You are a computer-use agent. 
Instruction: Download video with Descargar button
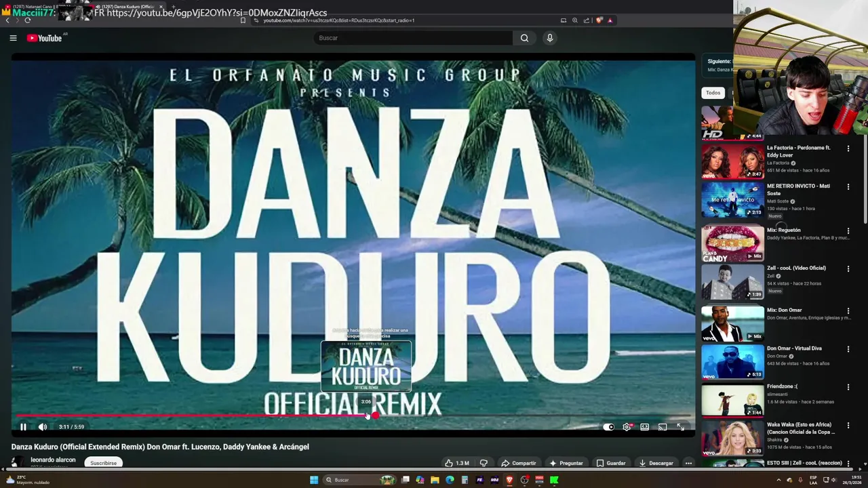656,463
